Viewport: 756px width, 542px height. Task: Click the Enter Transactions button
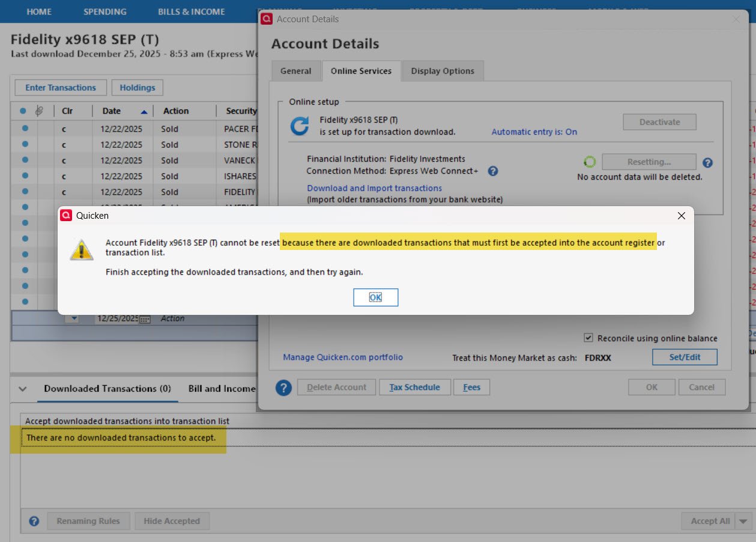click(61, 88)
